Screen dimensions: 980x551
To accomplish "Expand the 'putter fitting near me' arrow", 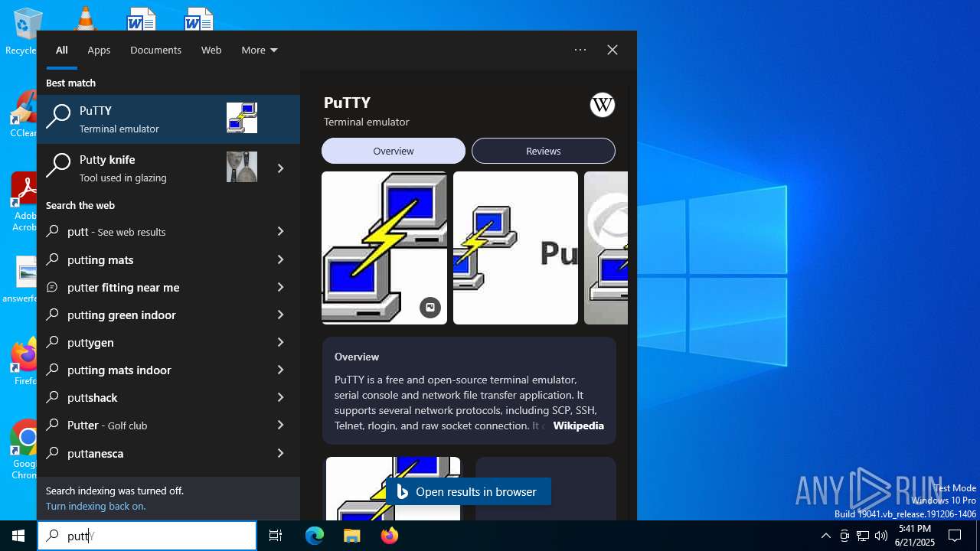I will point(280,287).
